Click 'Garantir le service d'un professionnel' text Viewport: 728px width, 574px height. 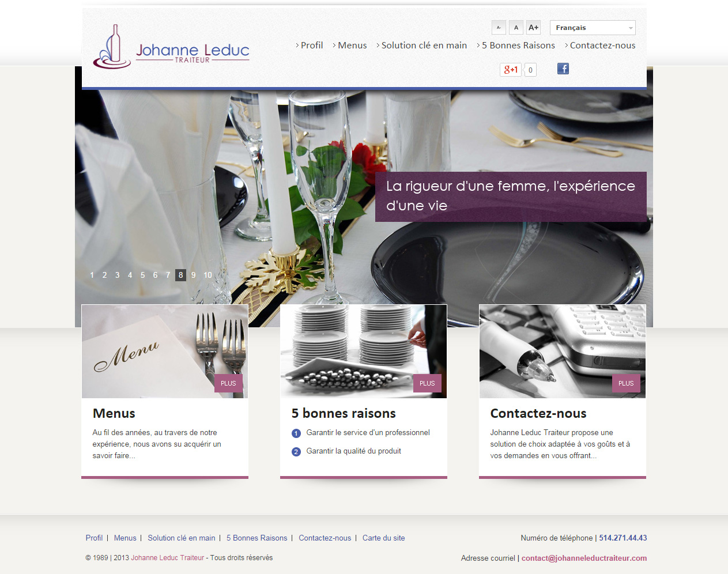[x=368, y=433]
